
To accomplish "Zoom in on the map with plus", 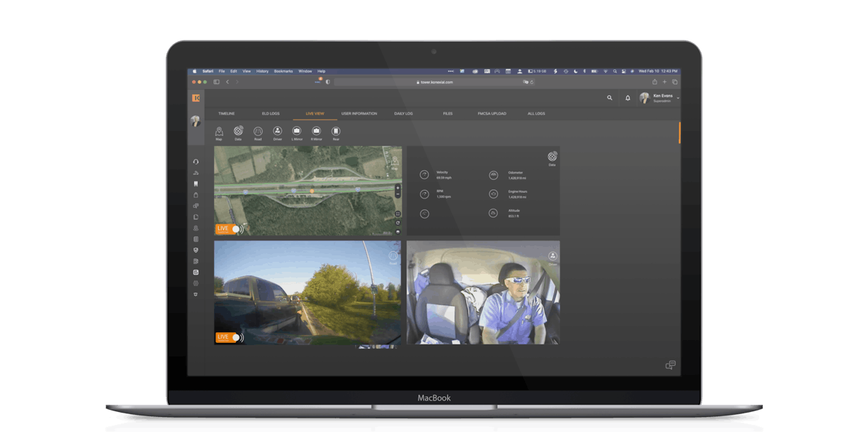I will click(x=398, y=189).
